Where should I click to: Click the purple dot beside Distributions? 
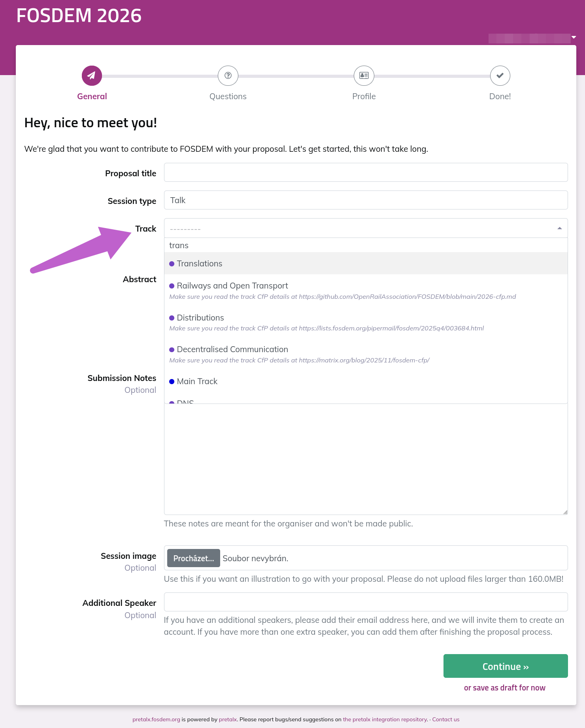pyautogui.click(x=172, y=317)
